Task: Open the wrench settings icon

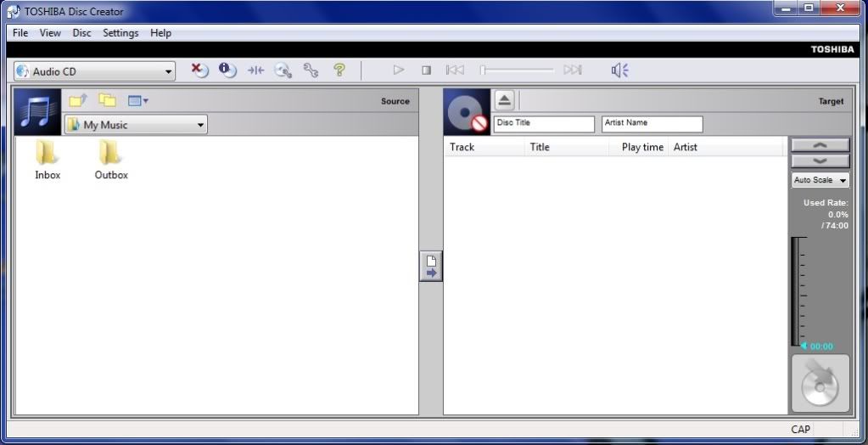Action: 311,70
